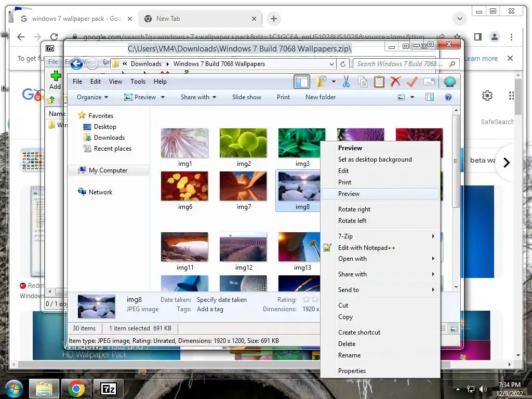This screenshot has height=399, width=532.
Task: Click Windows Explorer on taskbar
Action: (44, 389)
